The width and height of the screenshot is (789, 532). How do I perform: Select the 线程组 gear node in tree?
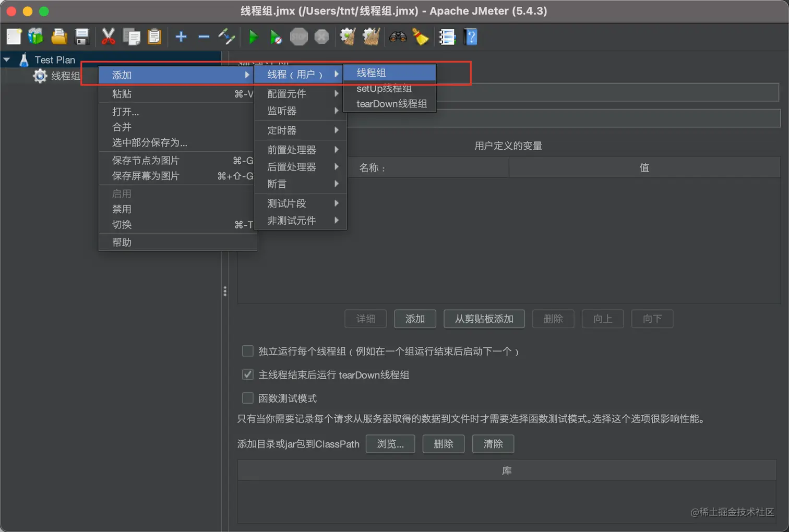57,76
